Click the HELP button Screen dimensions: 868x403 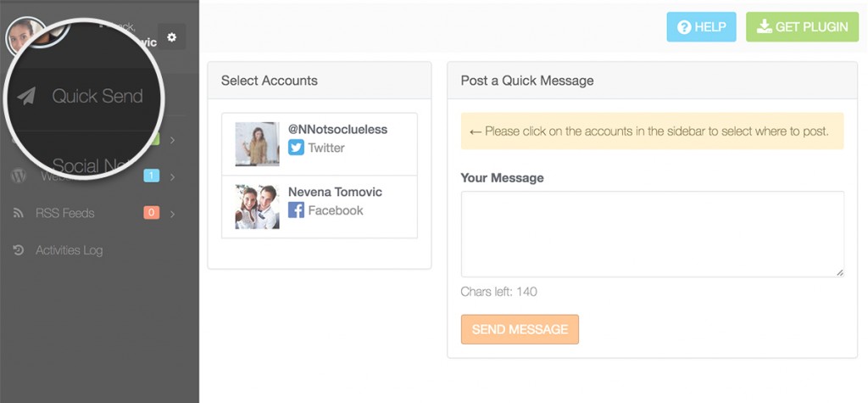pyautogui.click(x=701, y=27)
